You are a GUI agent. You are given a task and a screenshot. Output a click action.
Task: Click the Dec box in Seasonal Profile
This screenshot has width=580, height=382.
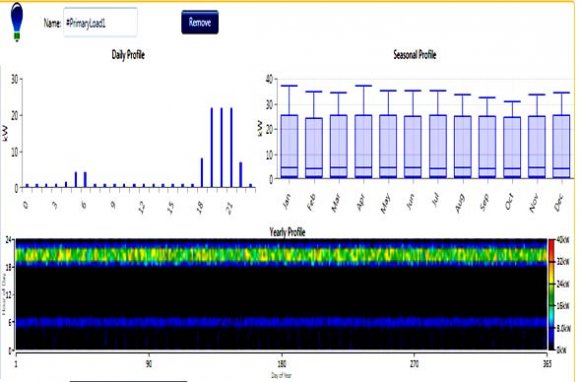(562, 146)
